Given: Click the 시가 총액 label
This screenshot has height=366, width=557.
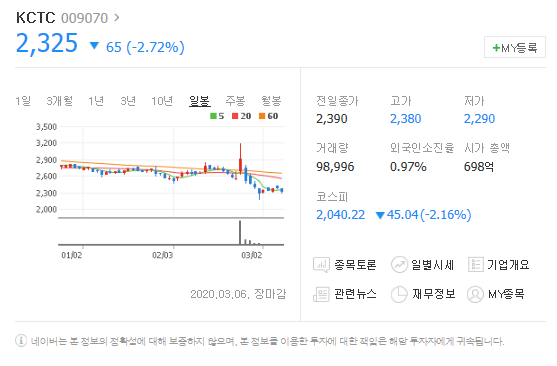Looking at the screenshot, I should tap(487, 148).
